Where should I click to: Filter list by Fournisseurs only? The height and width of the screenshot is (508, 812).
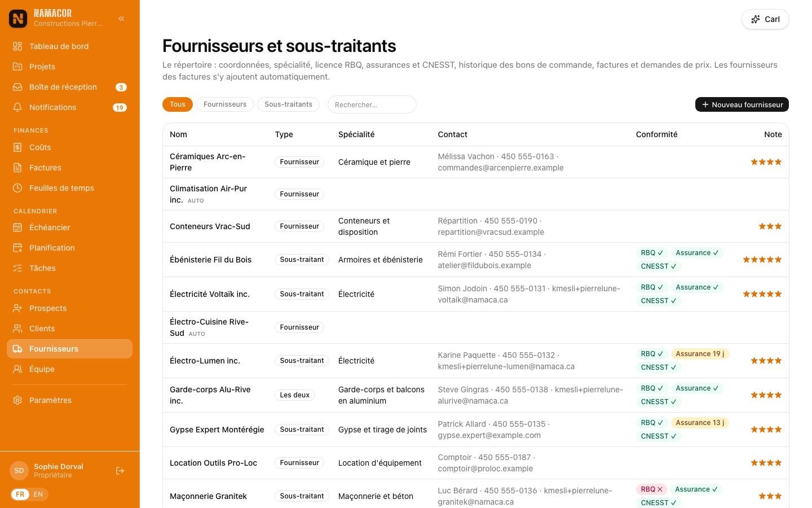225,104
